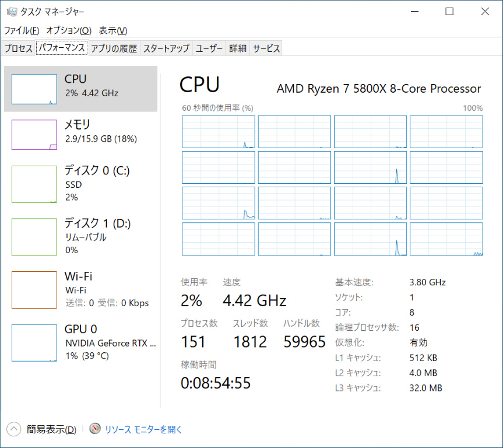Image resolution: width=503 pixels, height=448 pixels.
Task: Switch to the アプリの履歴 tab
Action: (114, 49)
